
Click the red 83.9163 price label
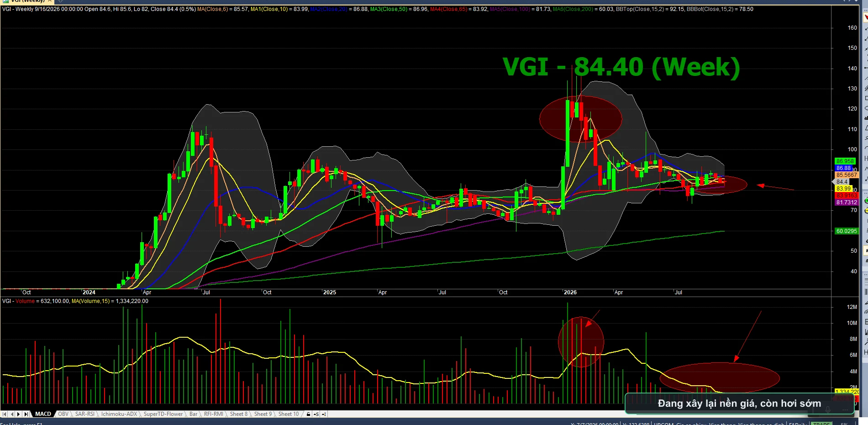(847, 196)
